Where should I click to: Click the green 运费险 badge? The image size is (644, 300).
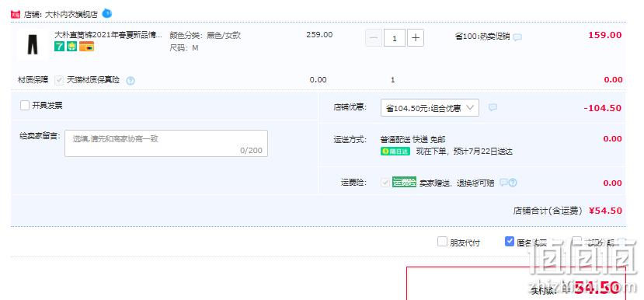(404, 182)
